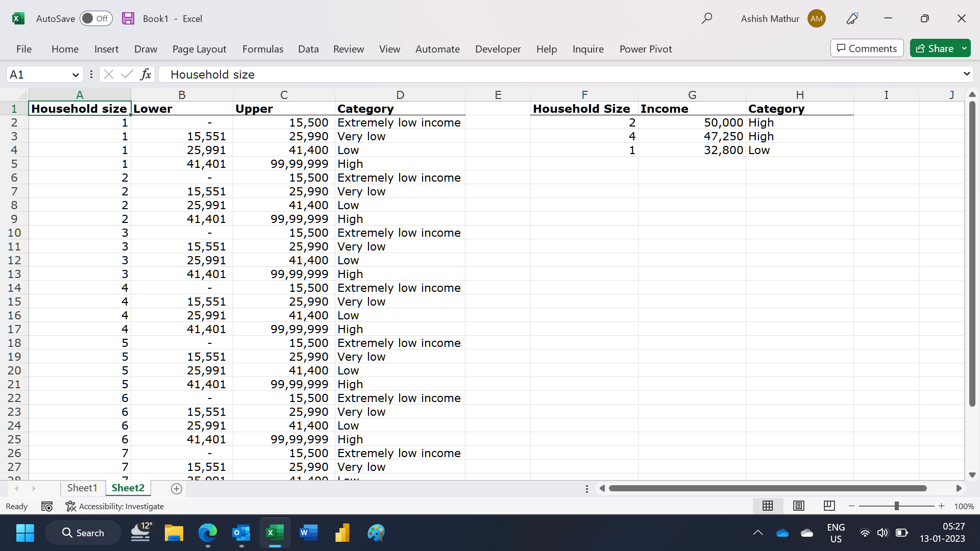
Task: Click the new sheet plus icon
Action: [x=177, y=489]
